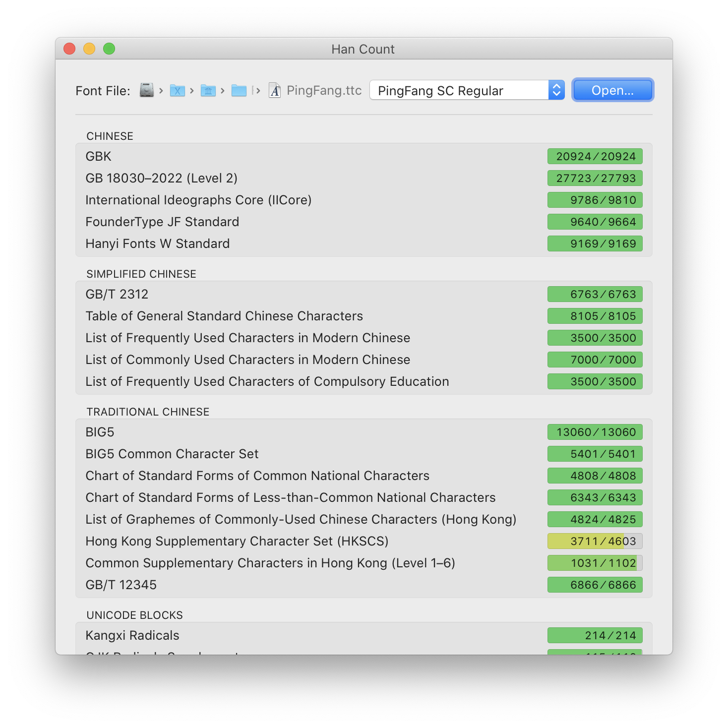Click the plain blue folder in path
This screenshot has width=728, height=728.
(239, 90)
